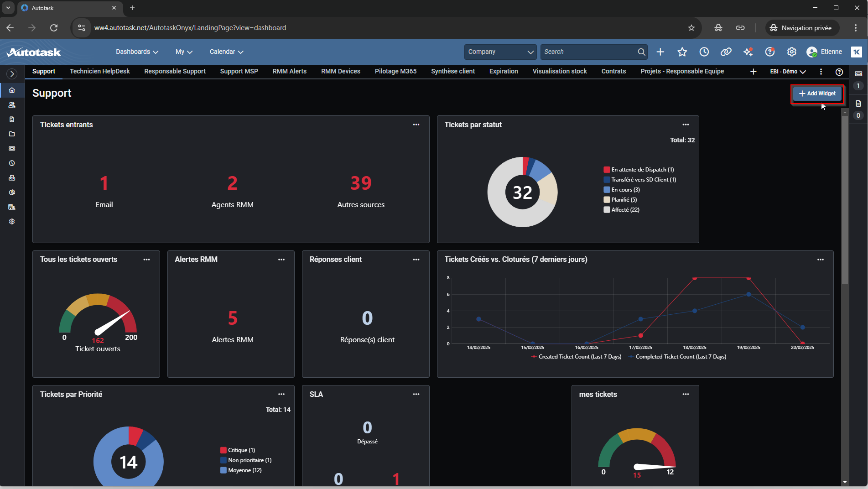The height and width of the screenshot is (489, 868).
Task: Click the 1 Email ticket count
Action: point(104,183)
